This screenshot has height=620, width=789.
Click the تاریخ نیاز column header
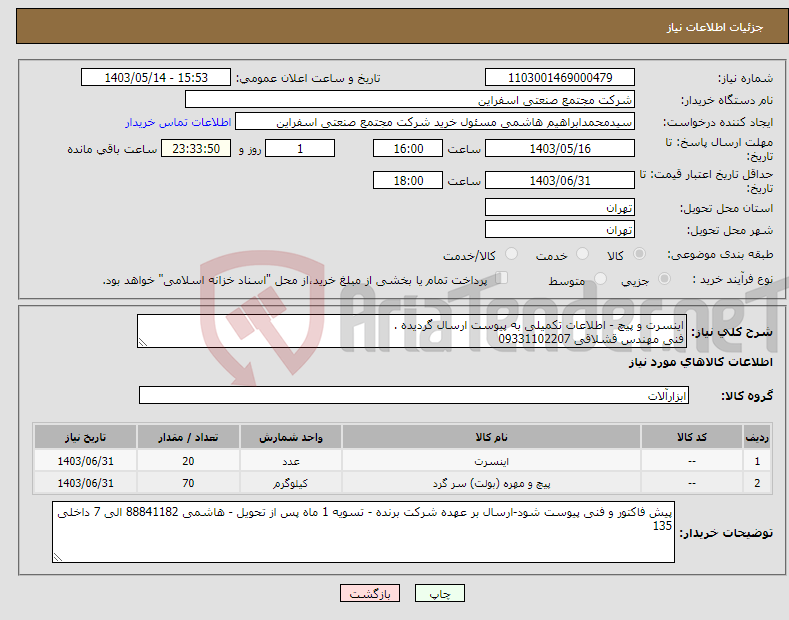[85, 437]
